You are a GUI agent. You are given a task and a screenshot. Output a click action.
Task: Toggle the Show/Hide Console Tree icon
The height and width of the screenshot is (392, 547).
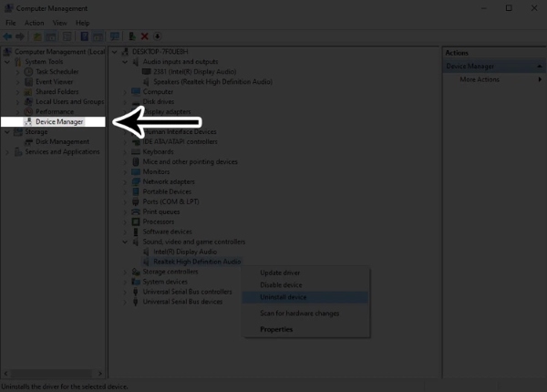click(51, 36)
